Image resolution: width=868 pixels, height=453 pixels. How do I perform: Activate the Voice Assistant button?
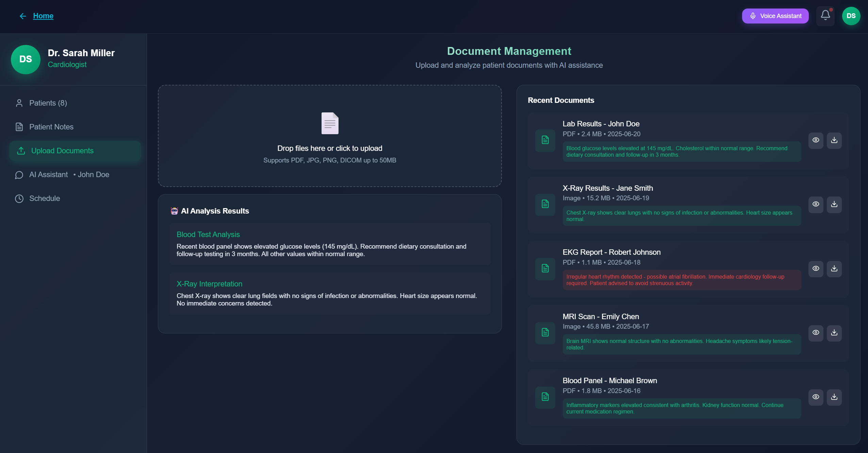(x=775, y=16)
